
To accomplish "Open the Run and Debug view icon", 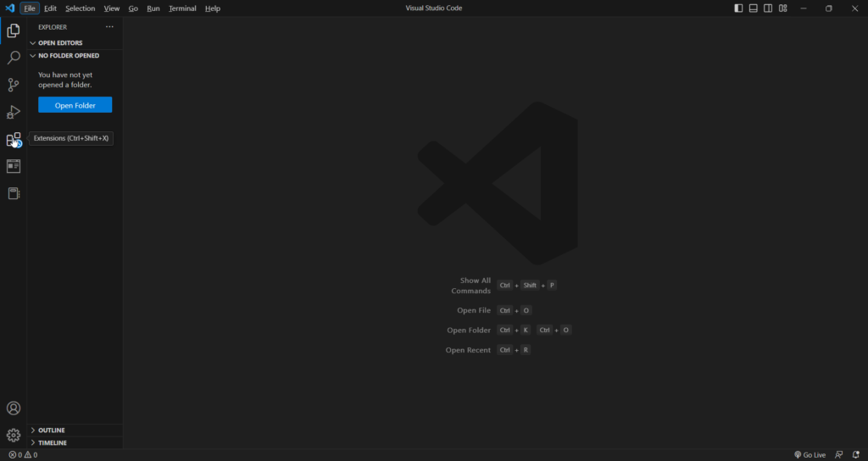I will pyautogui.click(x=14, y=112).
